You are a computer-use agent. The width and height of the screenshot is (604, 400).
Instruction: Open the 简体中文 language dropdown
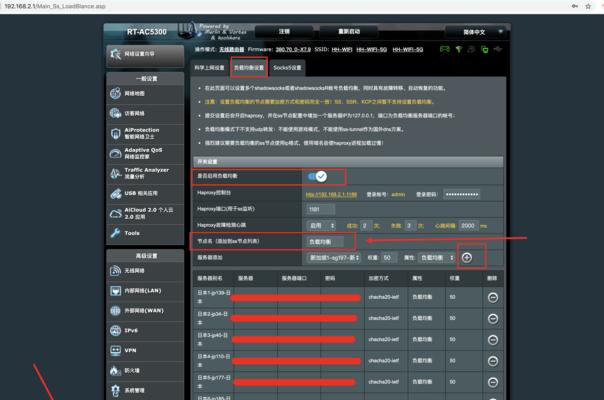[x=478, y=32]
